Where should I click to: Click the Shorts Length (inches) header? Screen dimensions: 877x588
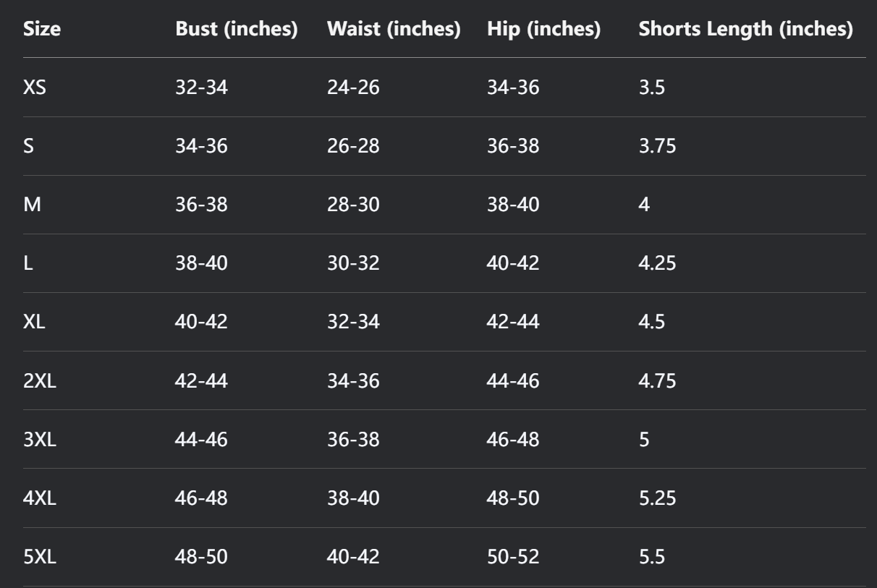tap(745, 30)
